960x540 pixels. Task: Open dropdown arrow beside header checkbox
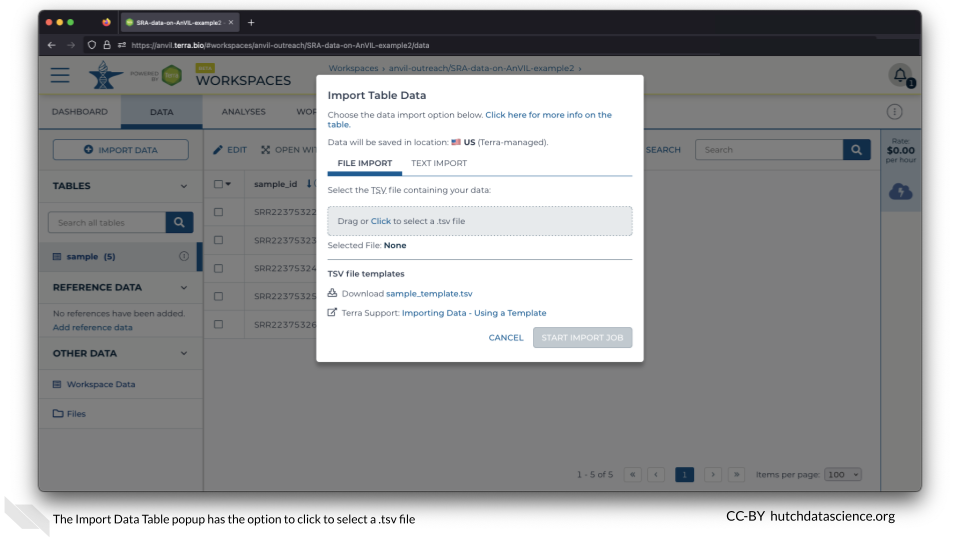(x=228, y=184)
